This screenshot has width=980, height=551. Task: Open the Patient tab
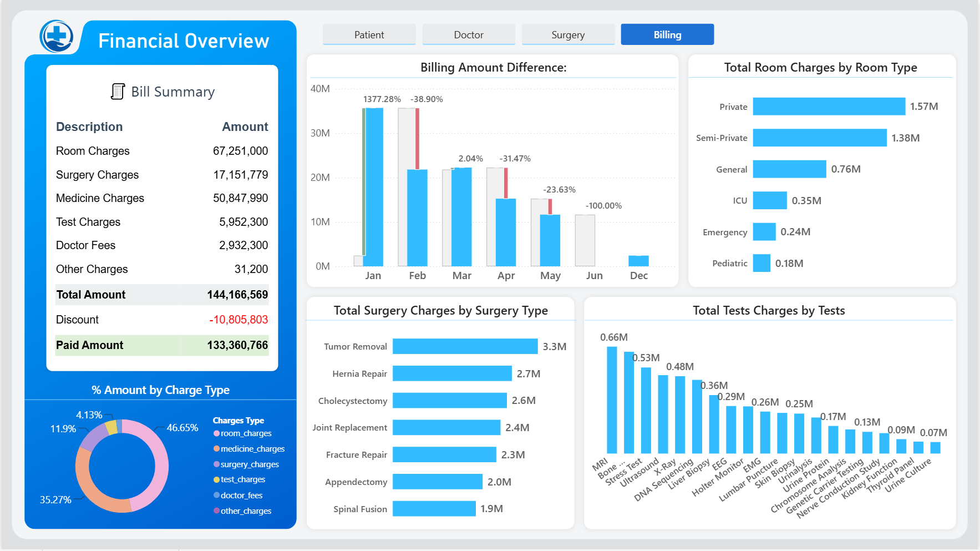coord(369,34)
